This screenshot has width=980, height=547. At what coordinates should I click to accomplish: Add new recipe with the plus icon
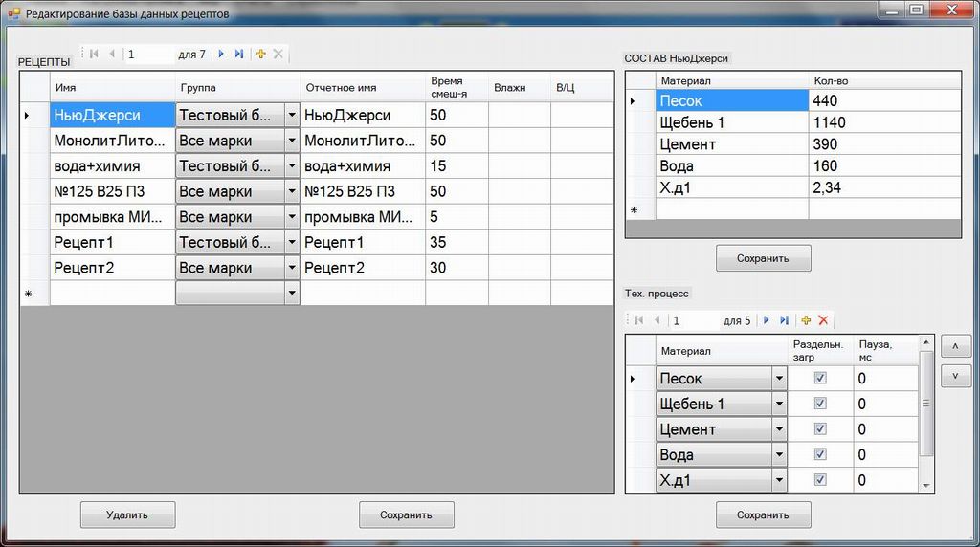pos(260,55)
